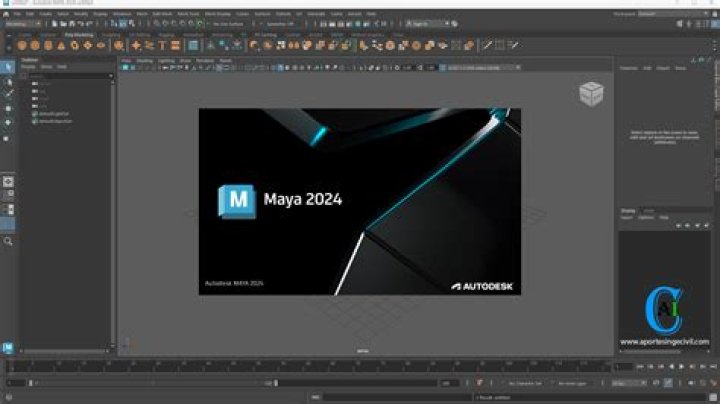Open the shelf options menu gear
720x404 pixels.
tap(8, 46)
